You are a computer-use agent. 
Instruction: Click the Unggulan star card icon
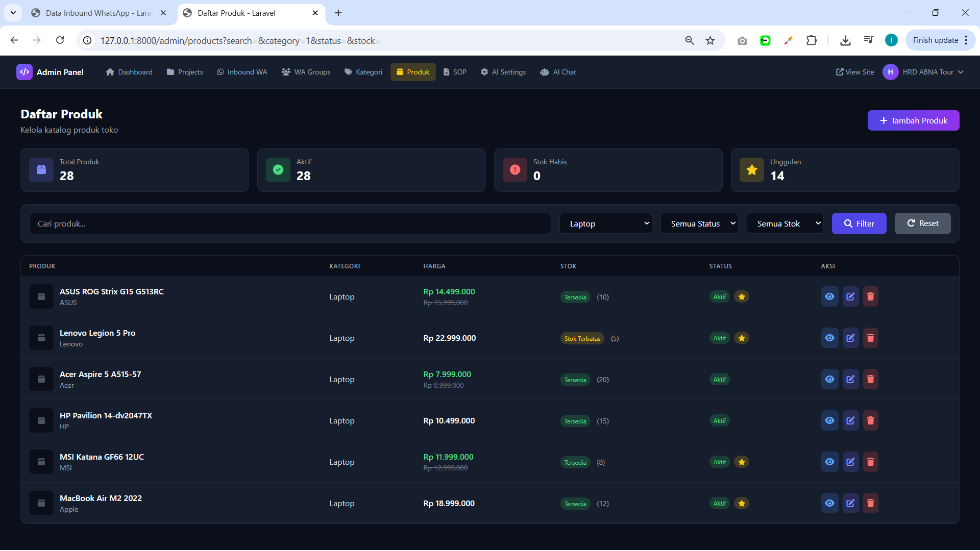(752, 170)
